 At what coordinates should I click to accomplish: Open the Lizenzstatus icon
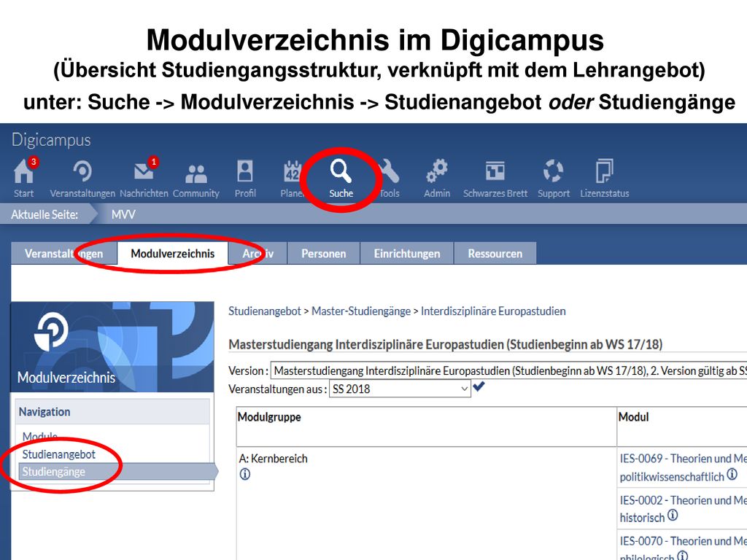point(604,171)
